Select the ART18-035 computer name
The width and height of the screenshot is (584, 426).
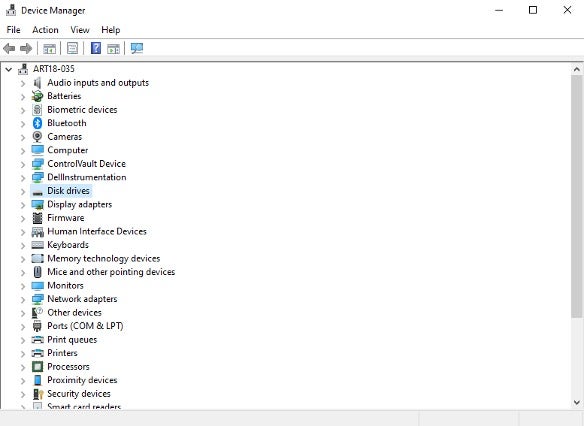point(54,69)
